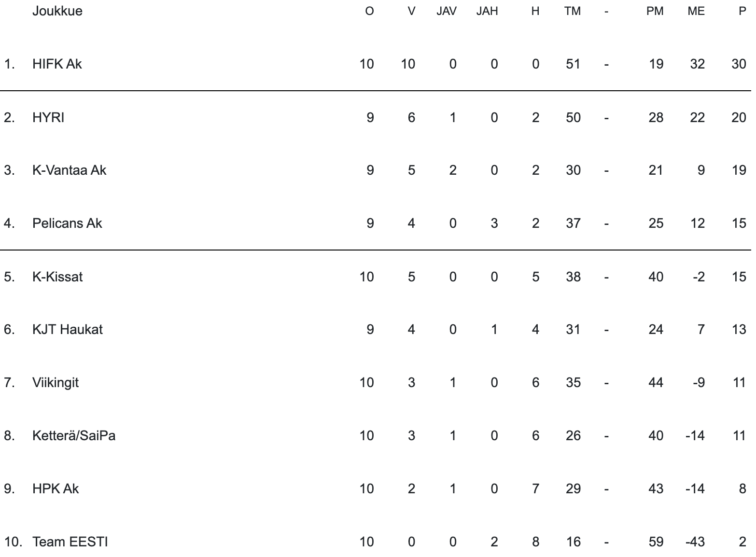The width and height of the screenshot is (756, 557).
Task: Click the HIFK Ak team name
Action: click(x=57, y=64)
